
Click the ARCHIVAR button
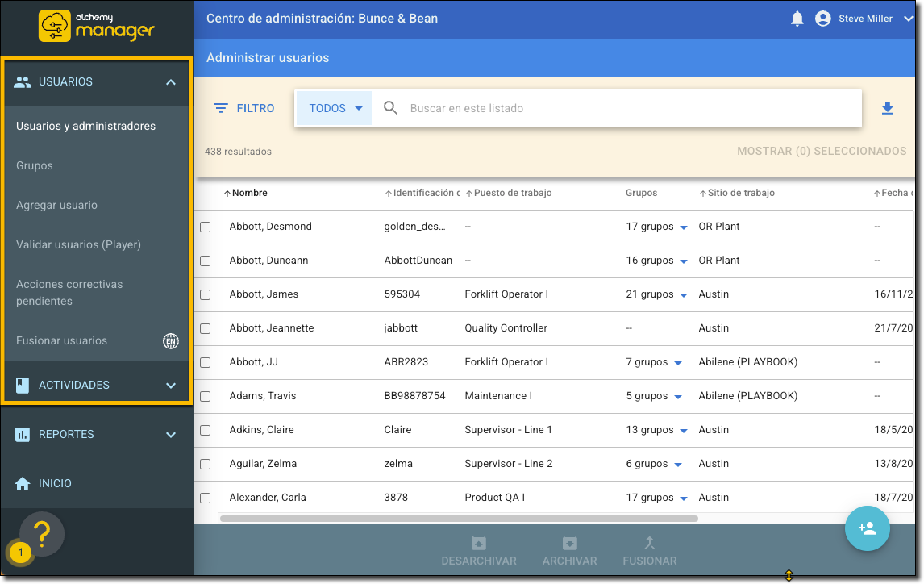tap(569, 551)
